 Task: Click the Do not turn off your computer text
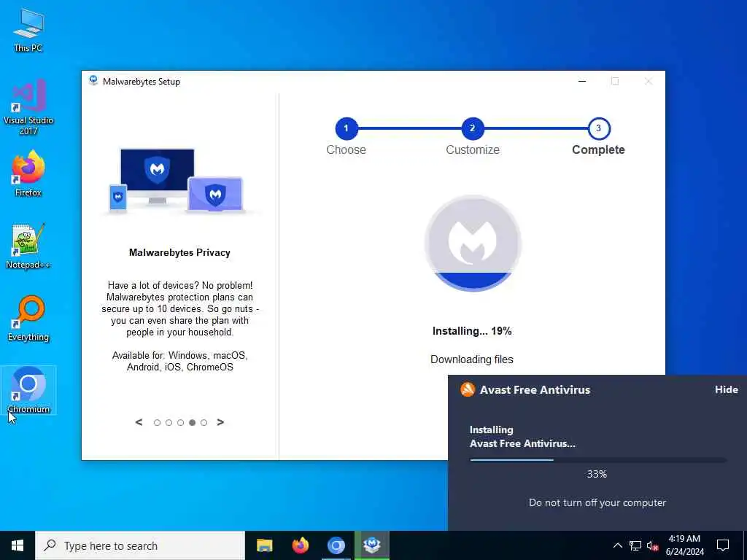click(x=597, y=502)
